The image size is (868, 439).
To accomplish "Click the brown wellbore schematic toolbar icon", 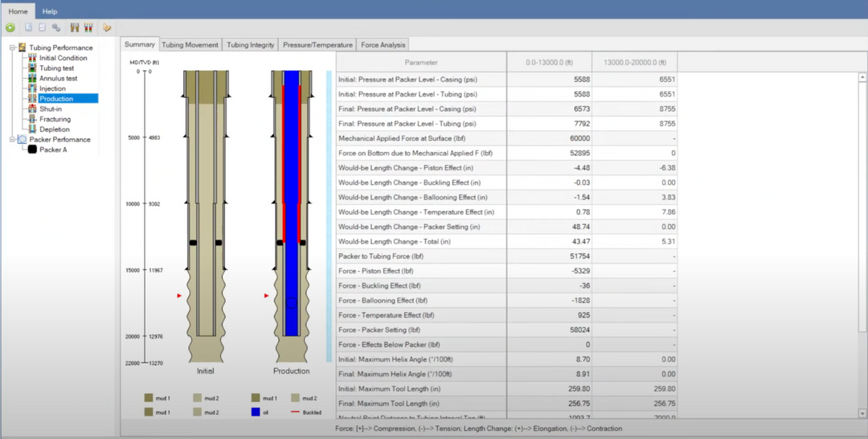I will (75, 27).
